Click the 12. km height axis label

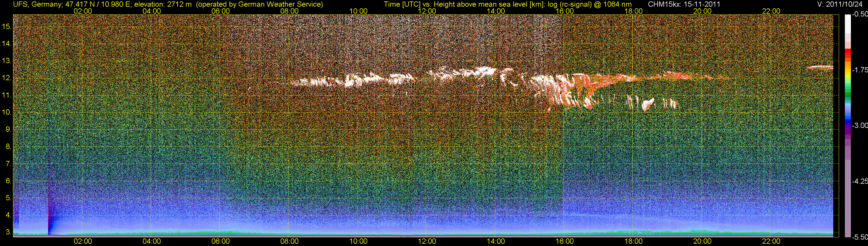pyautogui.click(x=7, y=78)
